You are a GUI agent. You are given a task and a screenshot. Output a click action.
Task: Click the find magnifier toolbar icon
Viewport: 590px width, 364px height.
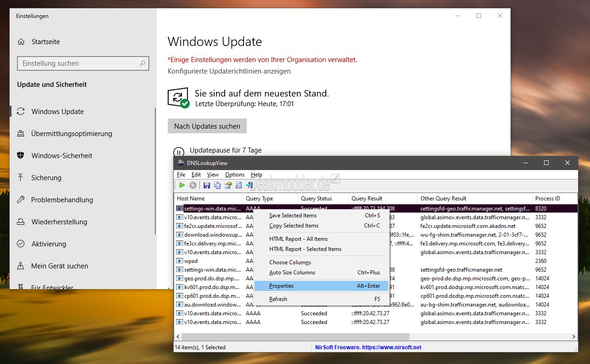pos(238,185)
